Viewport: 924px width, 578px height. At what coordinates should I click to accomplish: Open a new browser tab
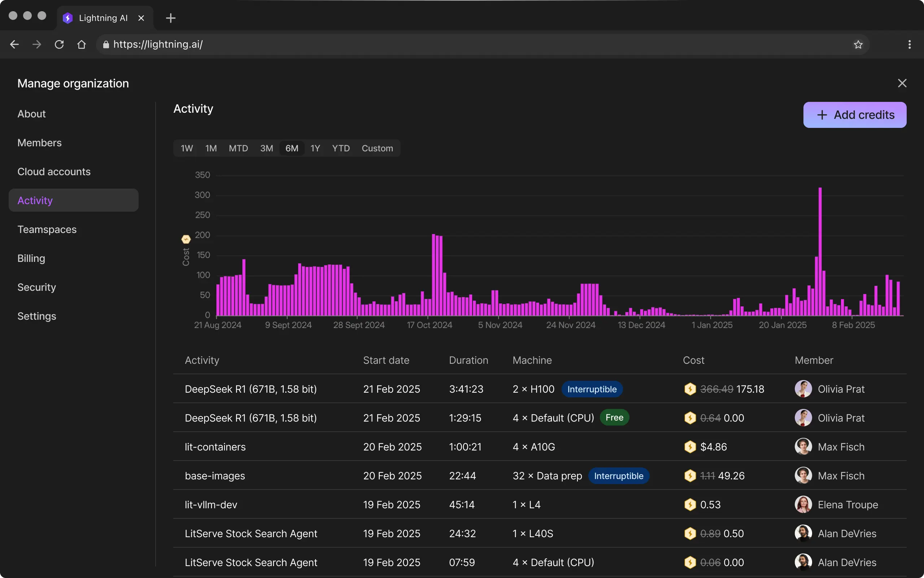pyautogui.click(x=171, y=18)
